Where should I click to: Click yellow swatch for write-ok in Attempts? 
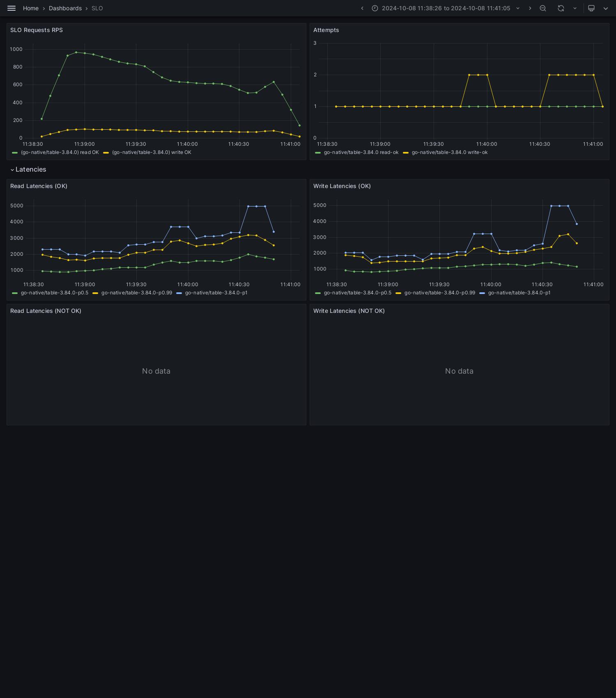pyautogui.click(x=406, y=153)
